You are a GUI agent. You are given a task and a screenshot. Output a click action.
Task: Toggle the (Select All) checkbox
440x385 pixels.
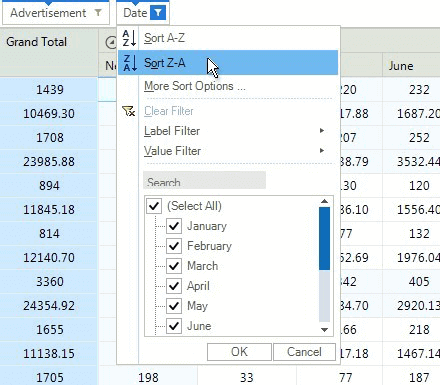tap(154, 206)
